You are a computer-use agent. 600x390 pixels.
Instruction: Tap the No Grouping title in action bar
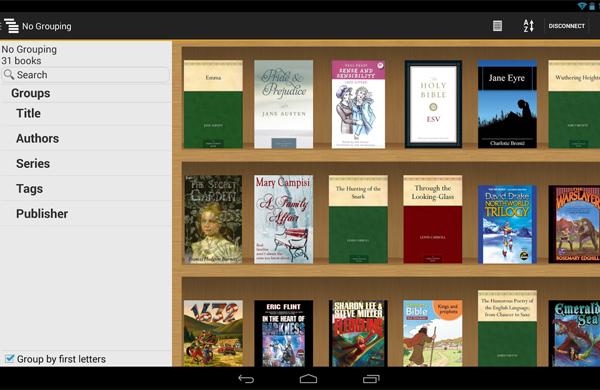point(47,26)
